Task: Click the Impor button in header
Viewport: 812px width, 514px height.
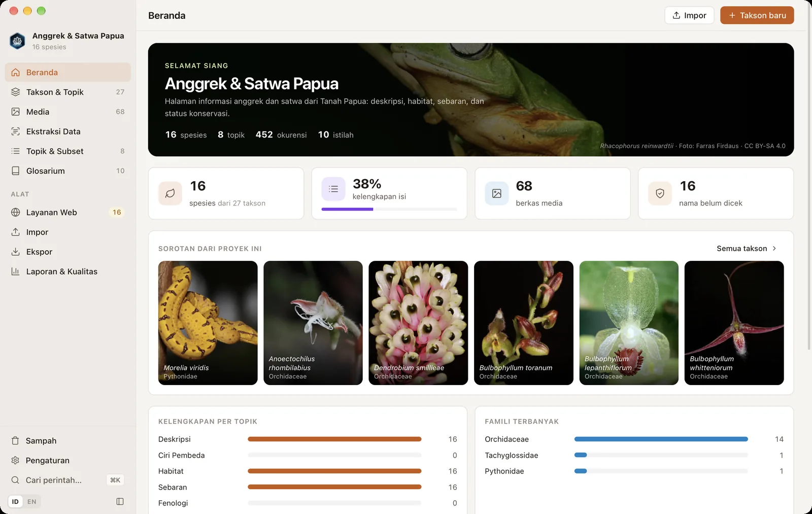Action: (x=689, y=15)
